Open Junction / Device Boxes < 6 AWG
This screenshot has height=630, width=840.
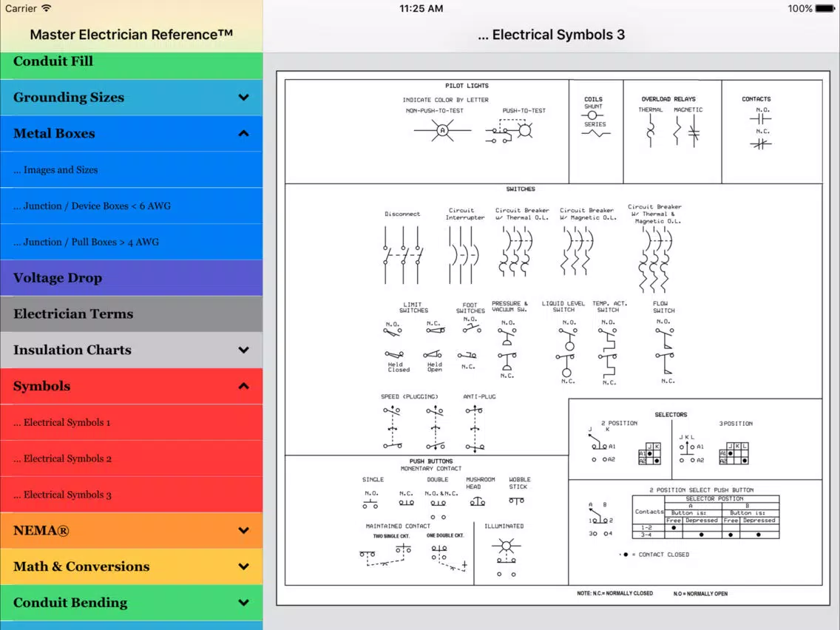pos(132,206)
